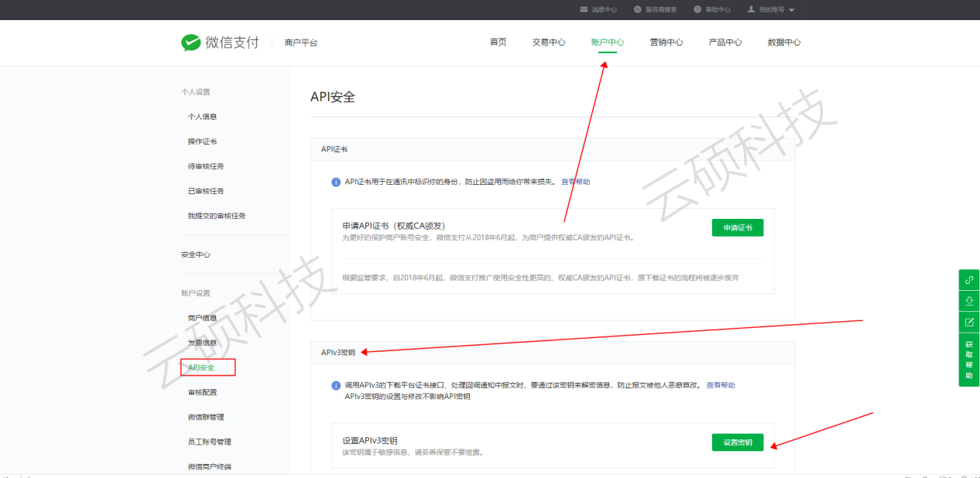Click the WeChat Pay logo icon
The height and width of the screenshot is (478, 980).
[x=190, y=43]
